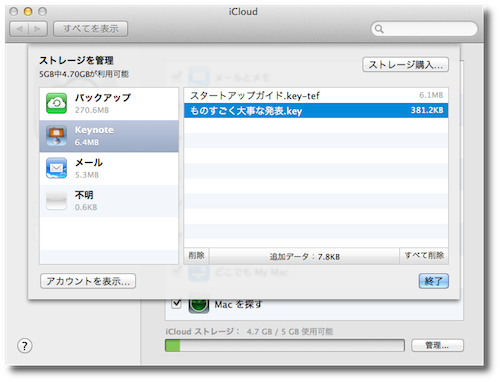Viewport: 500px width, 382px height.
Task: Click the blank 不明 app icon
Action: point(56,200)
